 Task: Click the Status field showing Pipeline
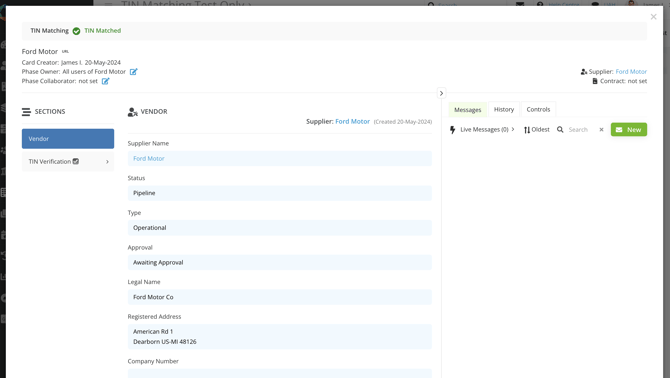click(280, 193)
